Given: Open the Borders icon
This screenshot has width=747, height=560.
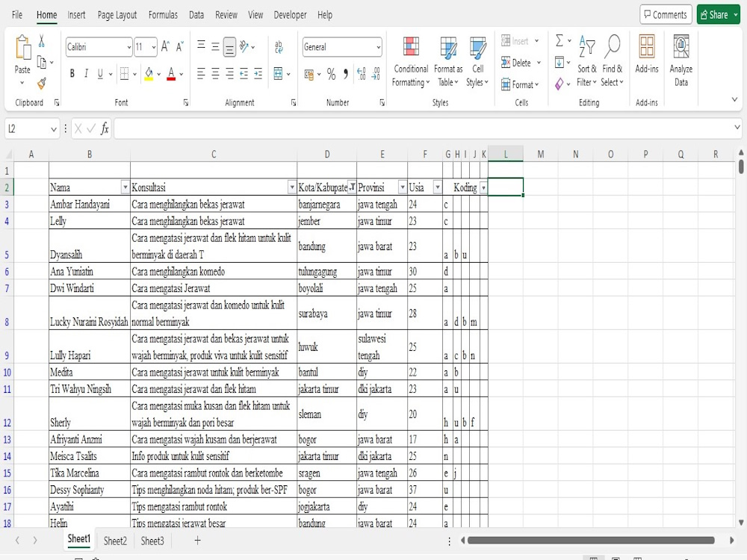Looking at the screenshot, I should pyautogui.click(x=124, y=73).
